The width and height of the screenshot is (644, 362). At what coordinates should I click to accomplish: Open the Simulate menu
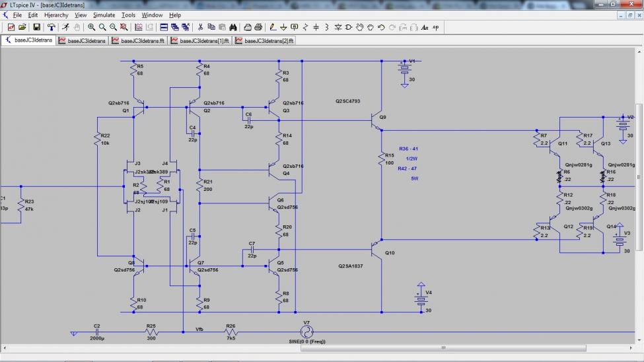tap(104, 15)
